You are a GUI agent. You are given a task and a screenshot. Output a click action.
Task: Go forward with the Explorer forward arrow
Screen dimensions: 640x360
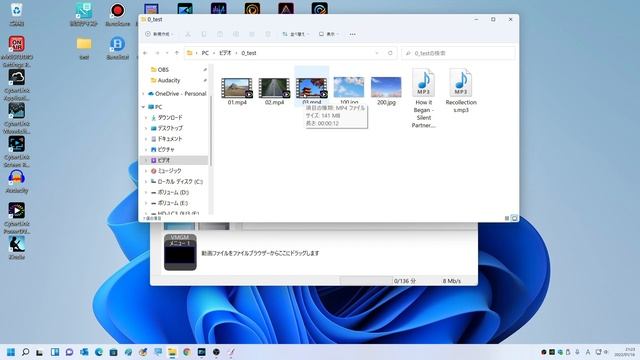click(x=157, y=53)
